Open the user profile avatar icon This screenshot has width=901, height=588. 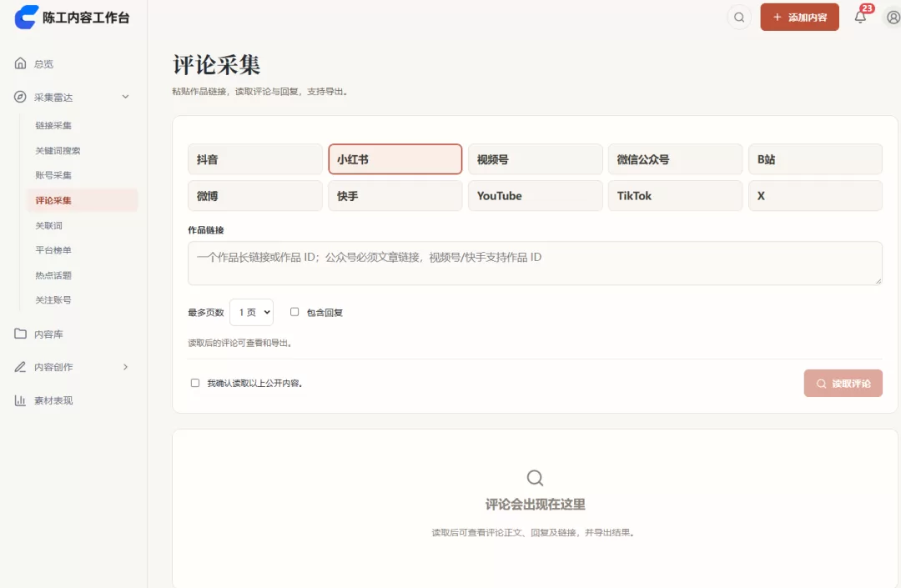click(893, 18)
